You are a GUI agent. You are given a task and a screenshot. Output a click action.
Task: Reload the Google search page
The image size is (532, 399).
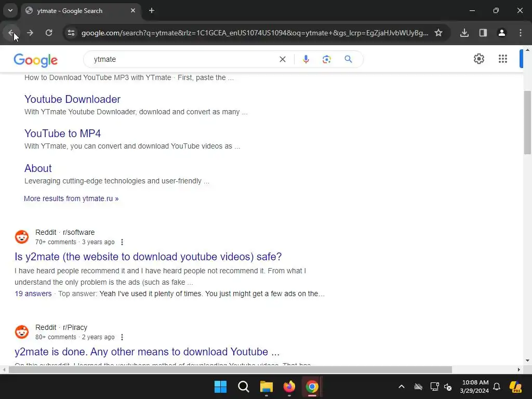(49, 33)
